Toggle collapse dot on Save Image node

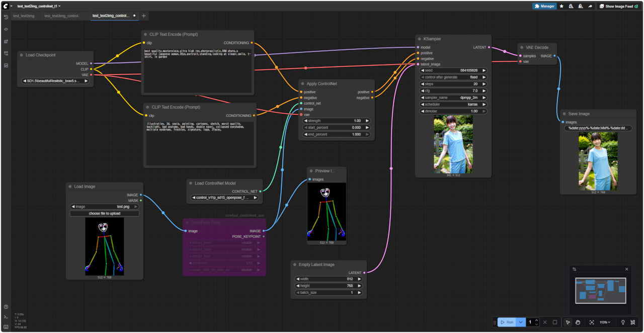(x=564, y=114)
